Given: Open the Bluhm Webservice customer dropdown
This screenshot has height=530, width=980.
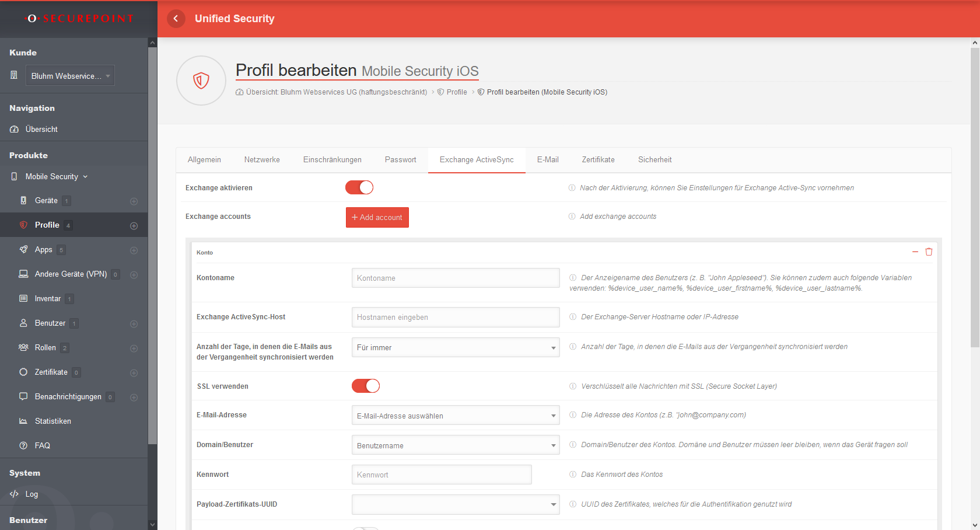Looking at the screenshot, I should pos(70,76).
